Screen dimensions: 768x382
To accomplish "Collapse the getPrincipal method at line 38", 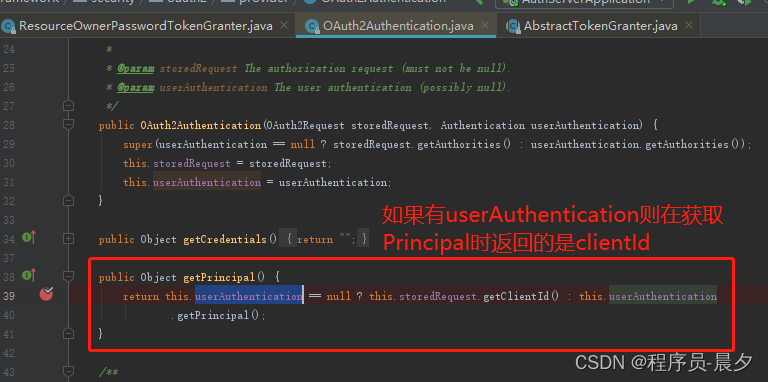I will point(69,277).
